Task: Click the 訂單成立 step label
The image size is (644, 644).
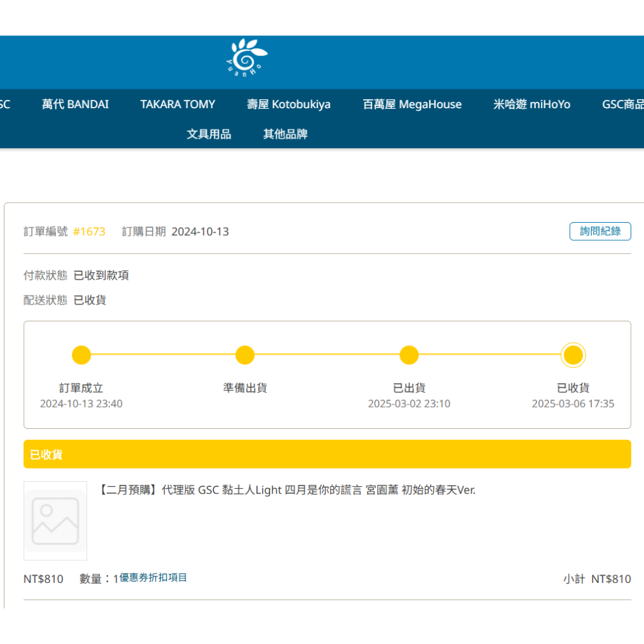Action: tap(81, 388)
